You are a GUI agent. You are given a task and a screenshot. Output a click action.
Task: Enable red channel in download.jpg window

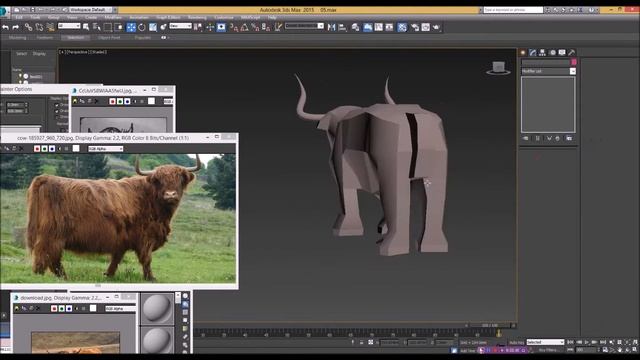[x=54, y=309]
